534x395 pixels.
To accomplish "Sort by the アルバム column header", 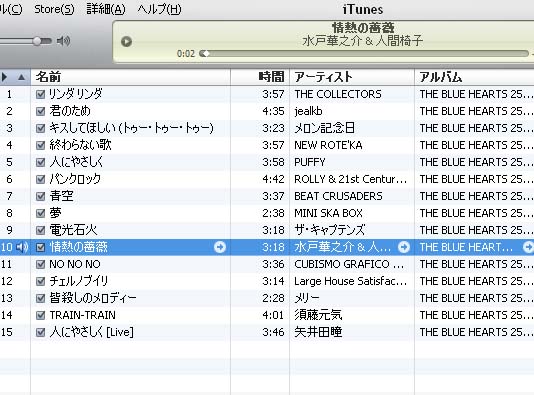I will point(474,77).
